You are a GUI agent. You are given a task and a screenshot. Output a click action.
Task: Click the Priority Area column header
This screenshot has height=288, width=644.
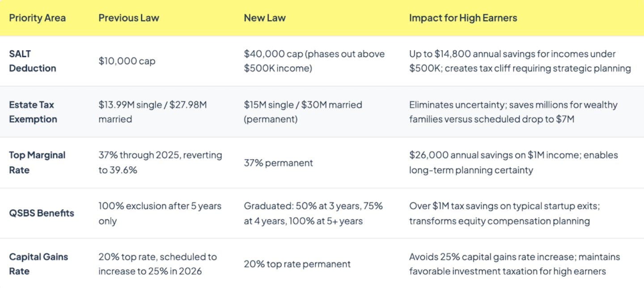[37, 18]
